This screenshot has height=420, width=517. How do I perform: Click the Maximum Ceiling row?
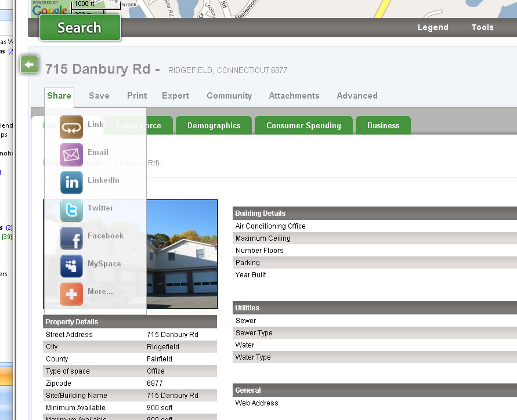tap(375, 238)
